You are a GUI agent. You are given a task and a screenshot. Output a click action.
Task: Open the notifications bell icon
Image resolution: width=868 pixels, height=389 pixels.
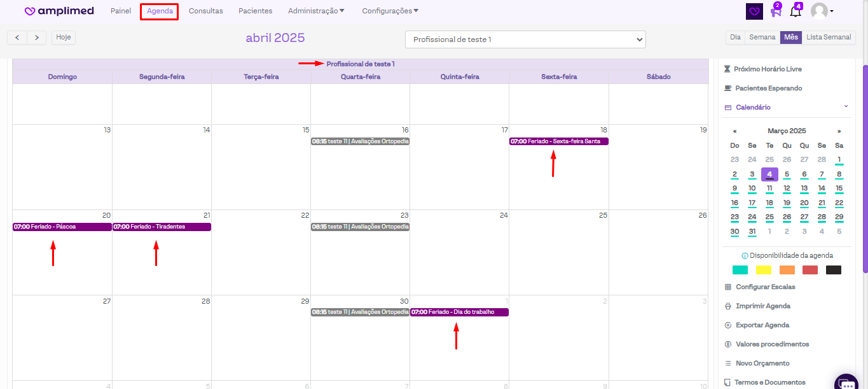click(x=795, y=11)
